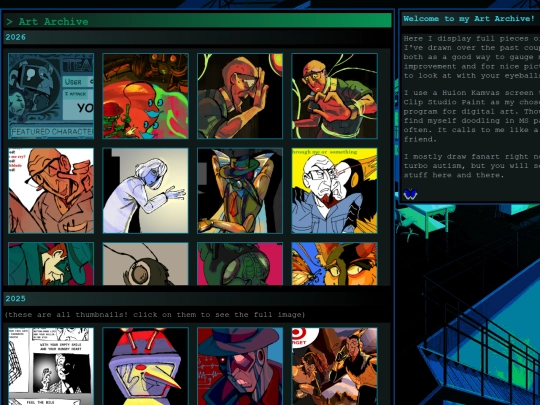Click the 'these are all thumbnails!' note text

[x=155, y=314]
